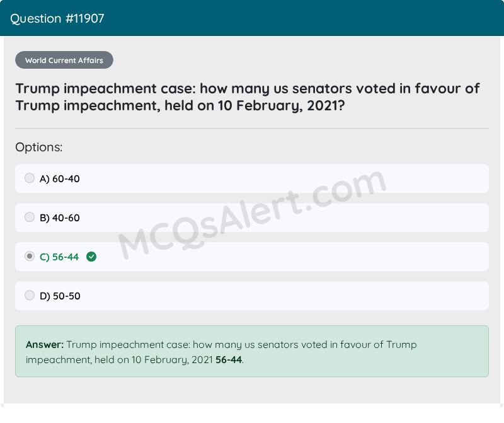Select the radio button for option D) 50-50
This screenshot has width=504, height=423.
[30, 295]
